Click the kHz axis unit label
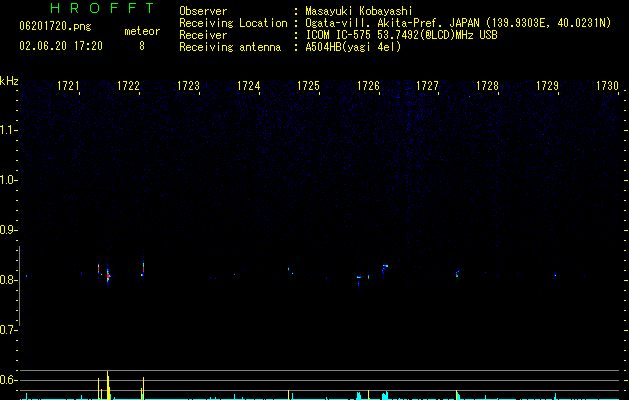 9,81
